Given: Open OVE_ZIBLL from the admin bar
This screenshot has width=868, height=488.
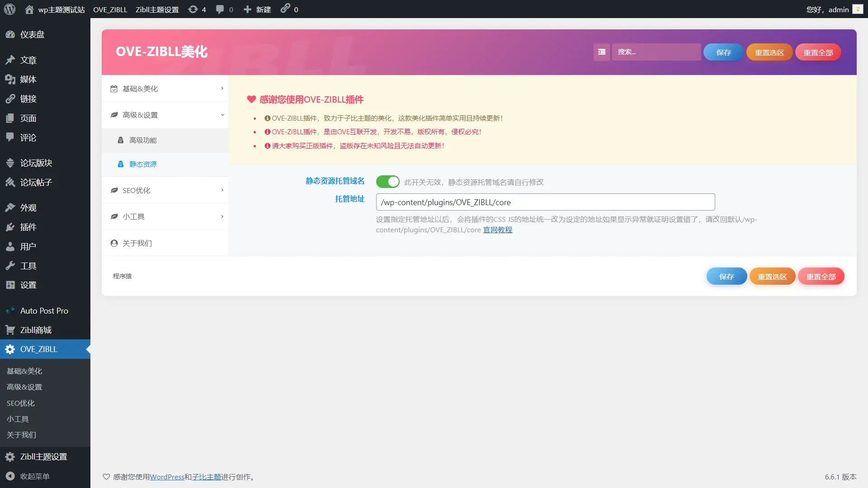Looking at the screenshot, I should point(110,9).
